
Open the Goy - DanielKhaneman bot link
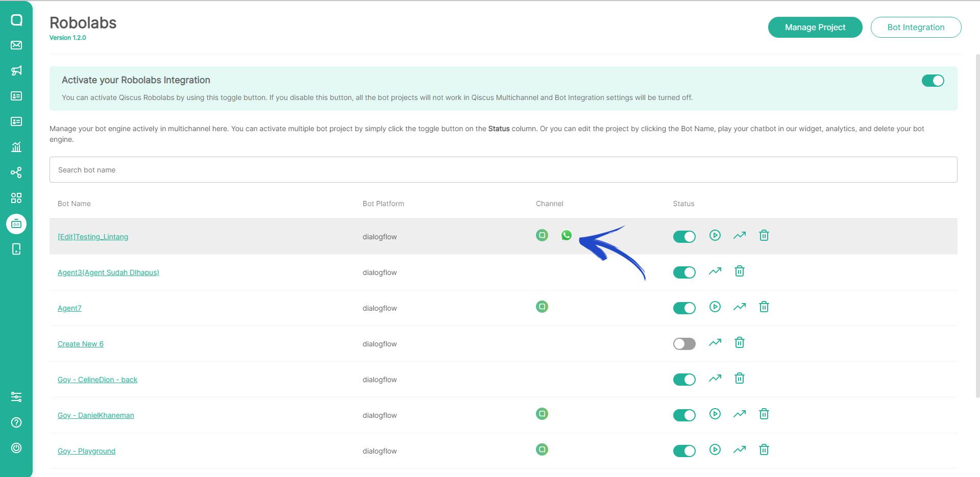click(96, 415)
